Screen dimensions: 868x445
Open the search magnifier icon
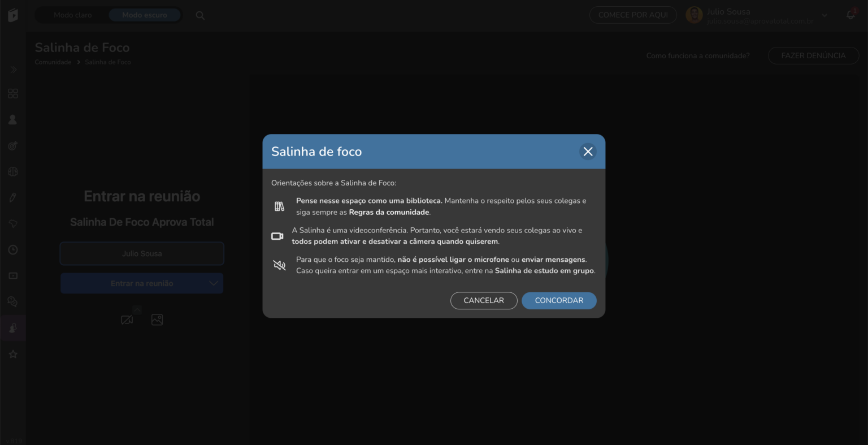point(200,15)
